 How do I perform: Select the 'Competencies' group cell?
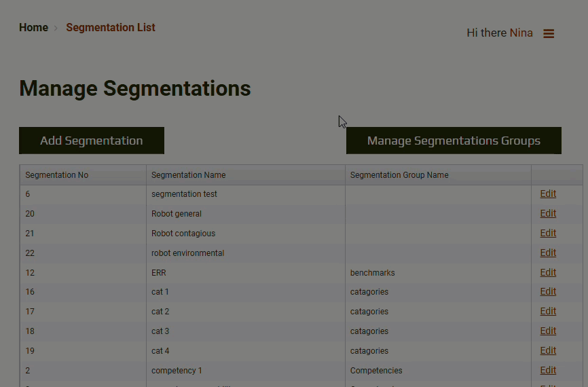pyautogui.click(x=438, y=371)
